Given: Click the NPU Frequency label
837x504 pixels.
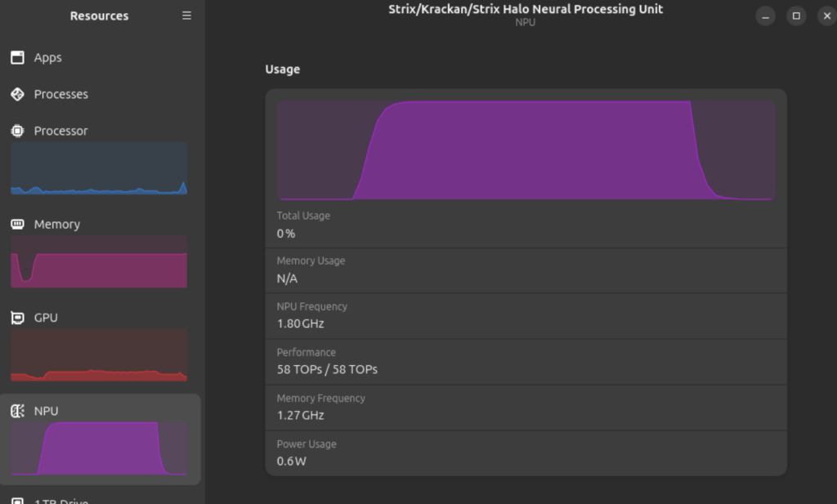Looking at the screenshot, I should pos(311,306).
